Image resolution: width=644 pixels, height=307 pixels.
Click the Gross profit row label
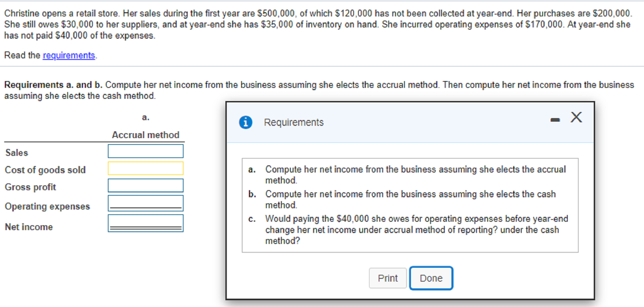(30, 187)
